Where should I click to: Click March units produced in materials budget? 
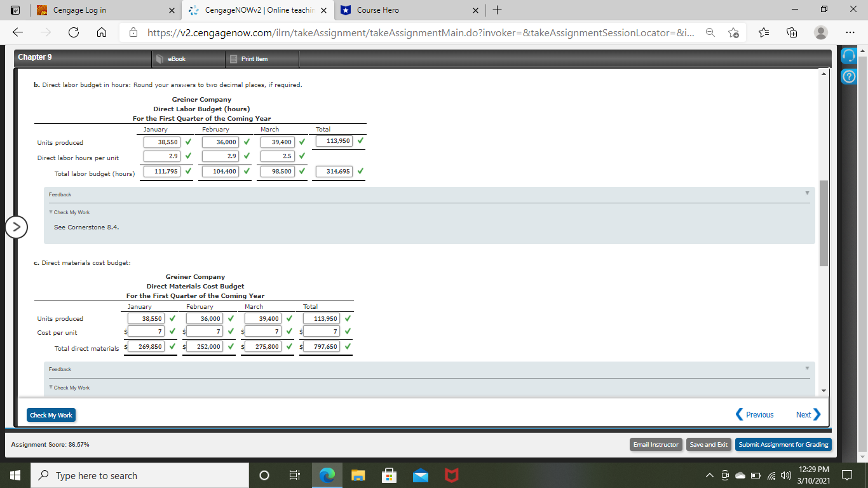click(x=263, y=318)
